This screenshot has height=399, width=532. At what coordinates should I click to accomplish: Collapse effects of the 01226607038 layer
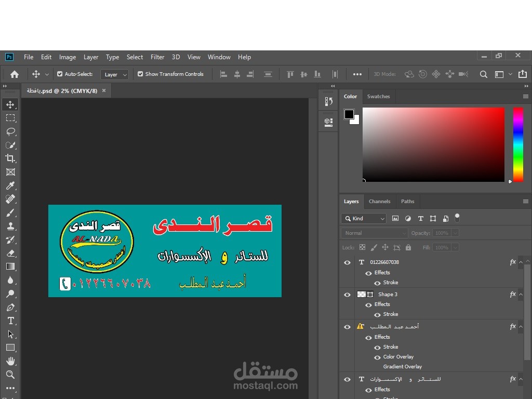(x=521, y=262)
